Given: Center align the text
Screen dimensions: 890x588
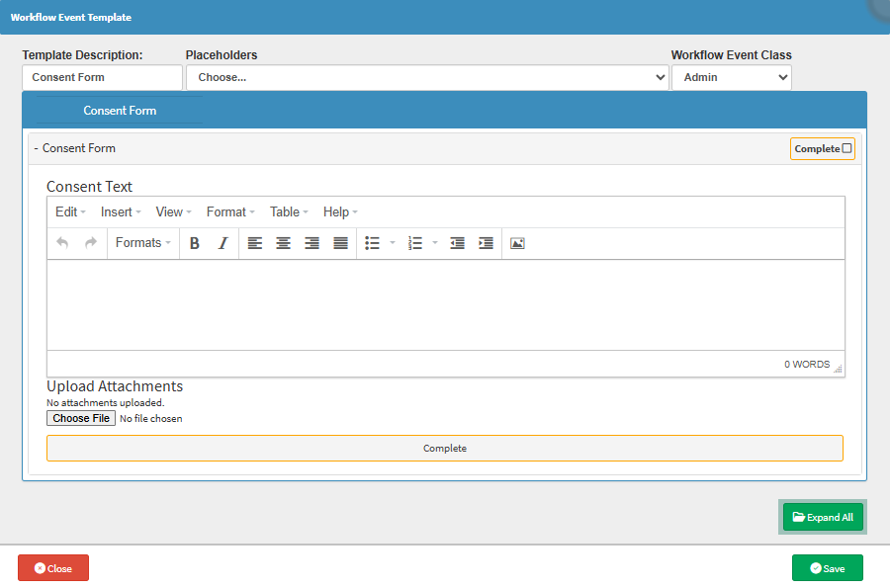Looking at the screenshot, I should pos(284,243).
